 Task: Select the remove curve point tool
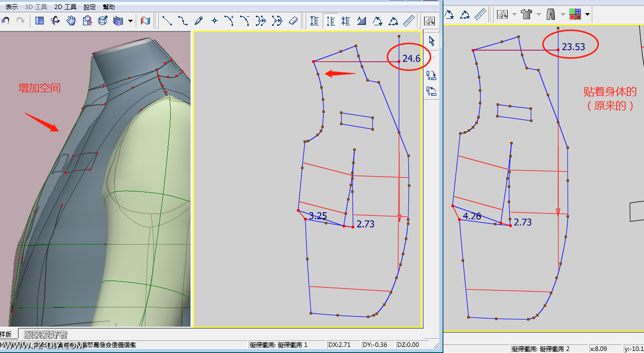tap(245, 21)
